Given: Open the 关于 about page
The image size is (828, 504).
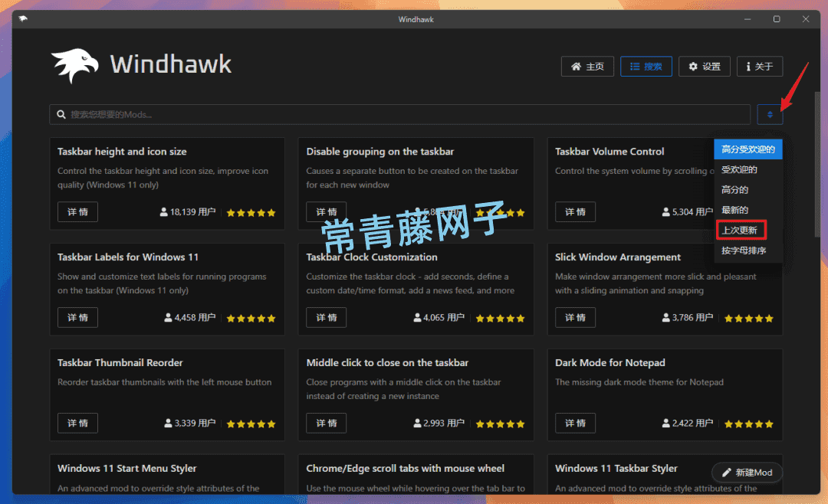Looking at the screenshot, I should coord(759,67).
